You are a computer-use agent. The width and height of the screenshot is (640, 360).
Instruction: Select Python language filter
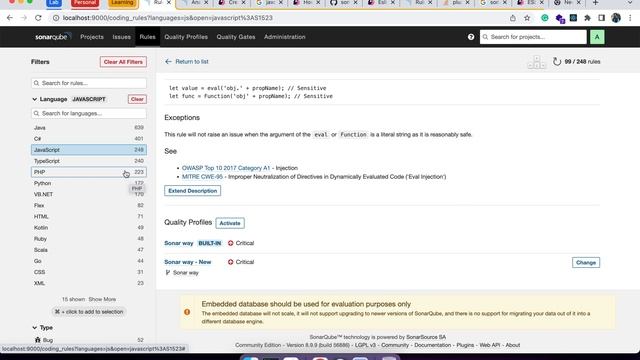pyautogui.click(x=89, y=183)
